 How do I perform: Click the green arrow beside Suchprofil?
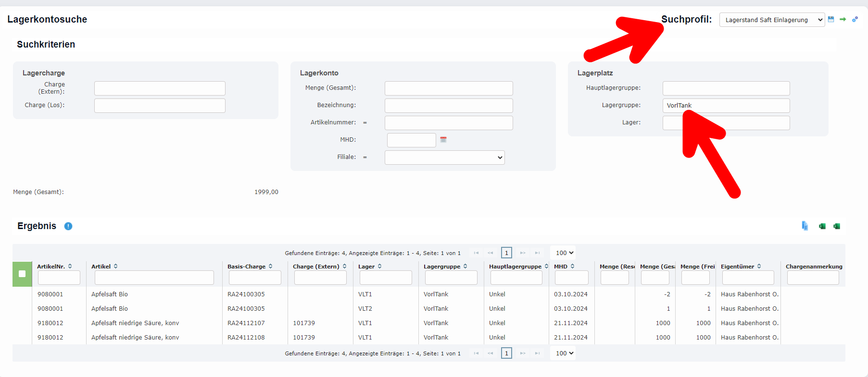tap(843, 19)
